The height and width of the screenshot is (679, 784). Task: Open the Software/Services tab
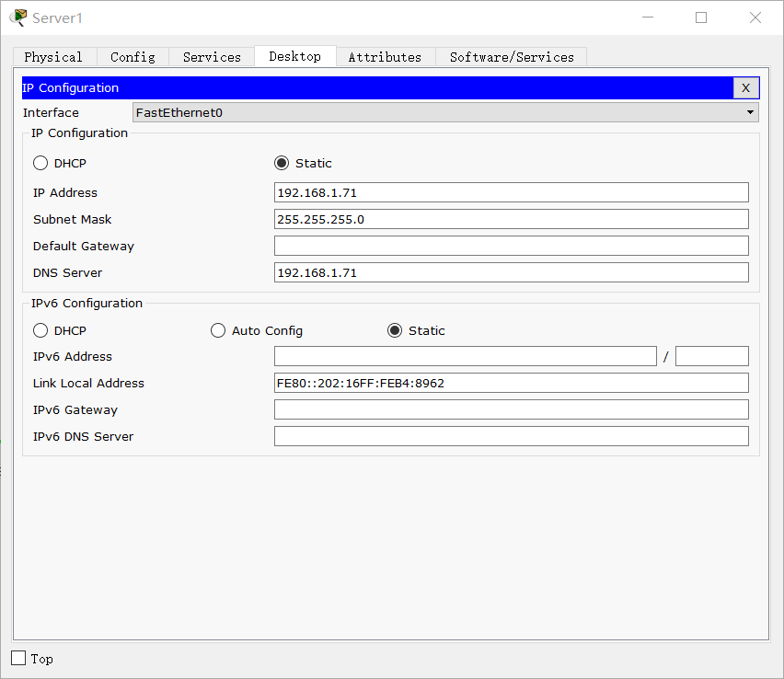(512, 57)
